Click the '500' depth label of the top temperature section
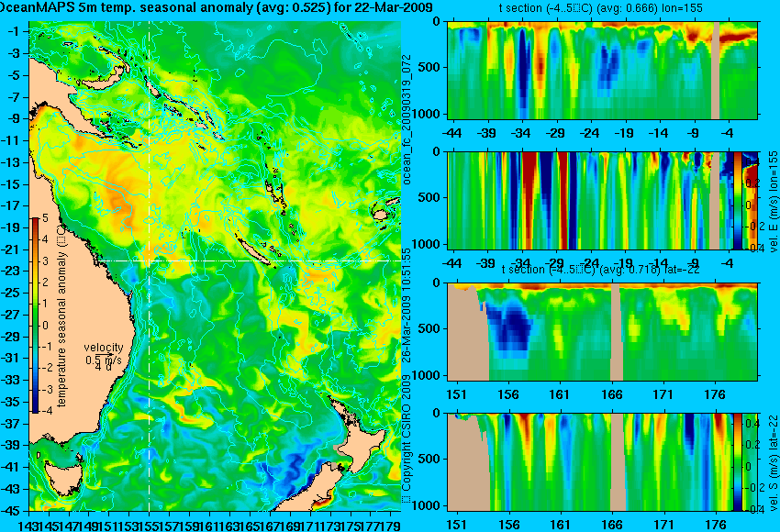Viewport: 780px width, 532px height. click(430, 67)
